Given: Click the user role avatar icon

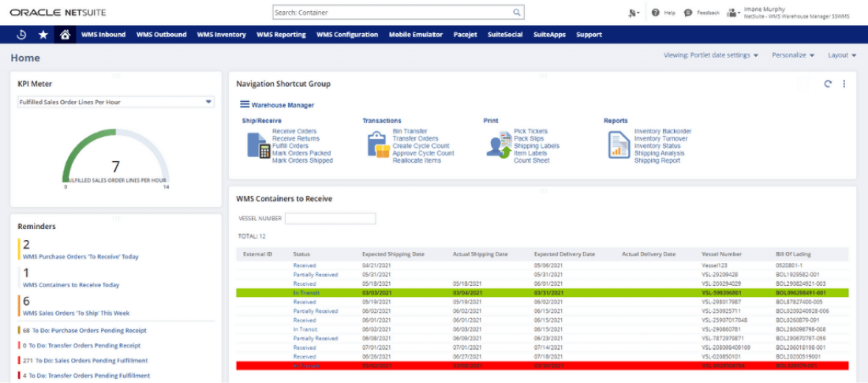Looking at the screenshot, I should (x=734, y=12).
